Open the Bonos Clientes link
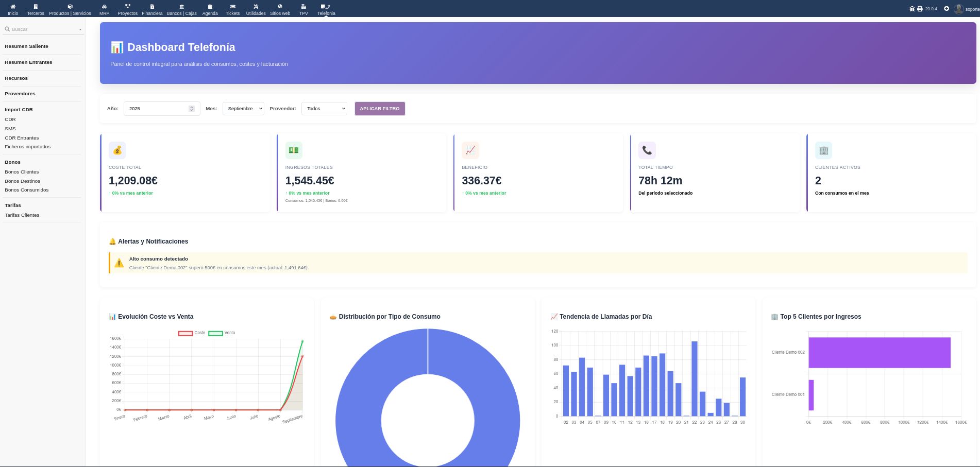The width and height of the screenshot is (980, 467). 22,172
